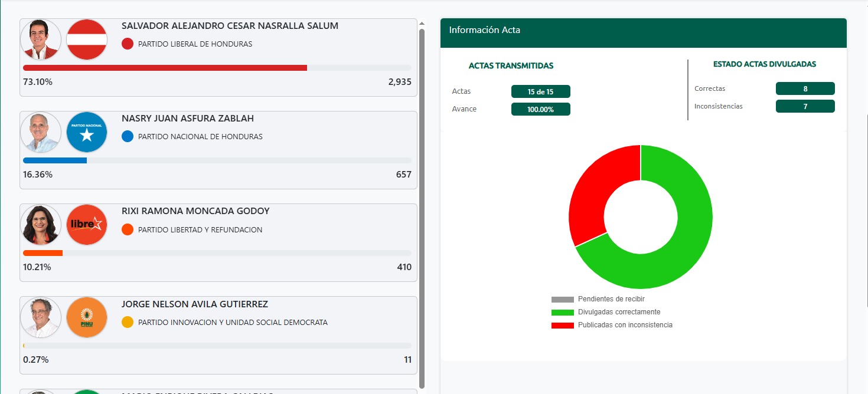Screen dimensions: 868x394
Task: Click the 15 de 15 Actas badge
Action: (x=541, y=91)
